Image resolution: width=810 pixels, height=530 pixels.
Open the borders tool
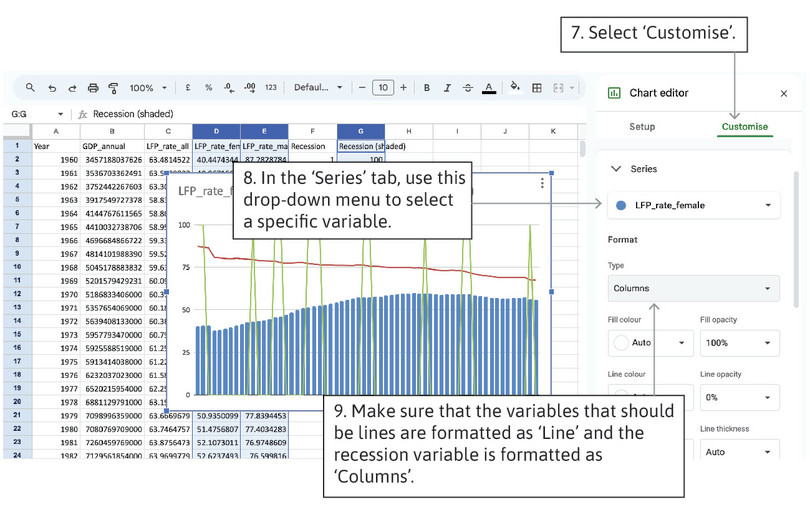click(537, 88)
